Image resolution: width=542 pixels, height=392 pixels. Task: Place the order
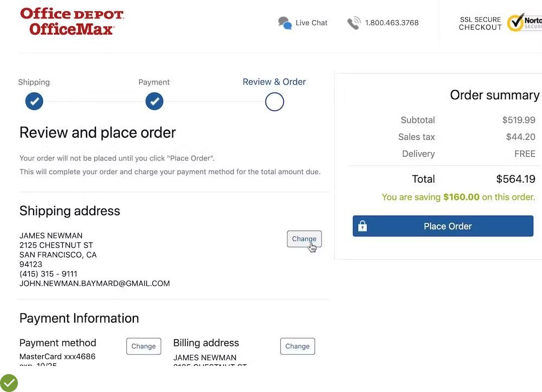448,226
